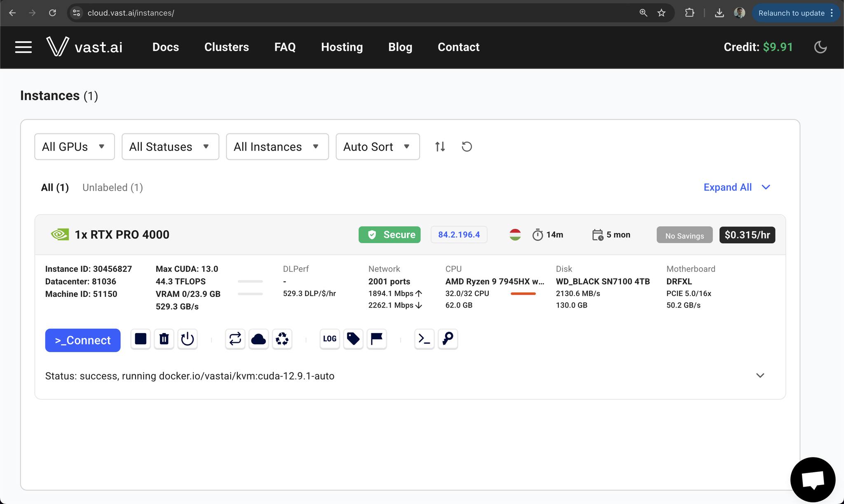Image resolution: width=844 pixels, height=504 pixels.
Task: Open the All Instances dropdown
Action: coord(277,147)
